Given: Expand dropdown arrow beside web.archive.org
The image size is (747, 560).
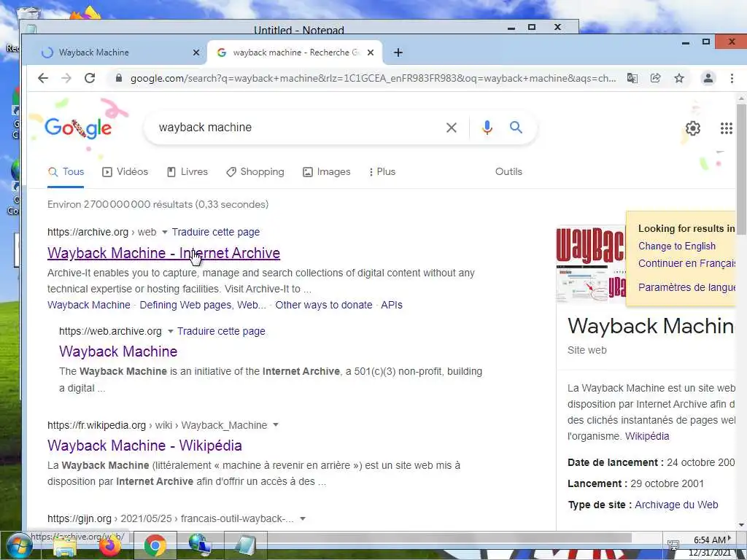Looking at the screenshot, I should click(x=170, y=332).
